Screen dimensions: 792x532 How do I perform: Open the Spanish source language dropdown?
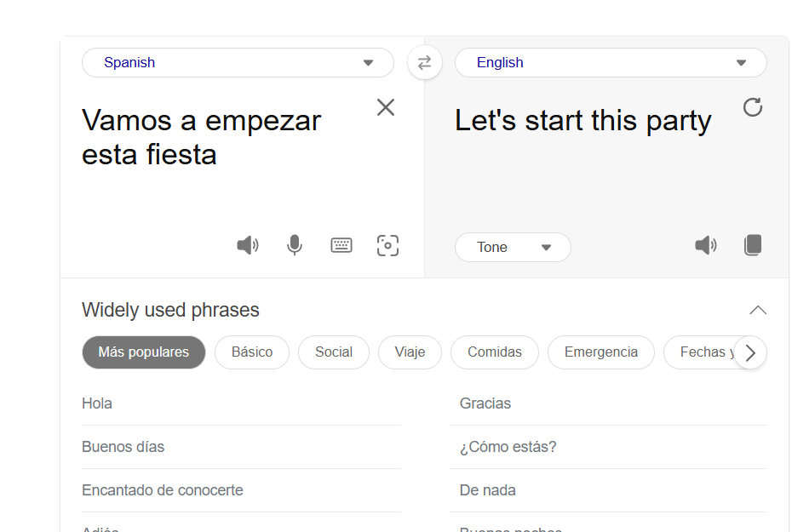coord(238,63)
